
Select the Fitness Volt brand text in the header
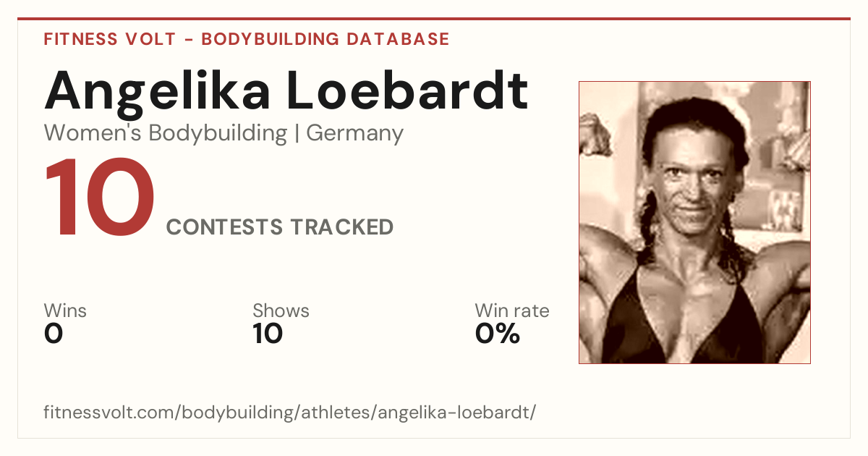[x=110, y=39]
